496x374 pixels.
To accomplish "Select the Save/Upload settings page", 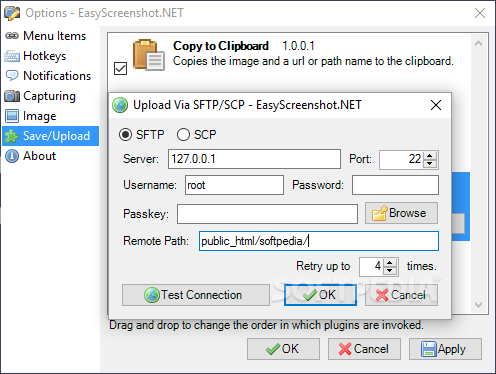I will coord(51,136).
